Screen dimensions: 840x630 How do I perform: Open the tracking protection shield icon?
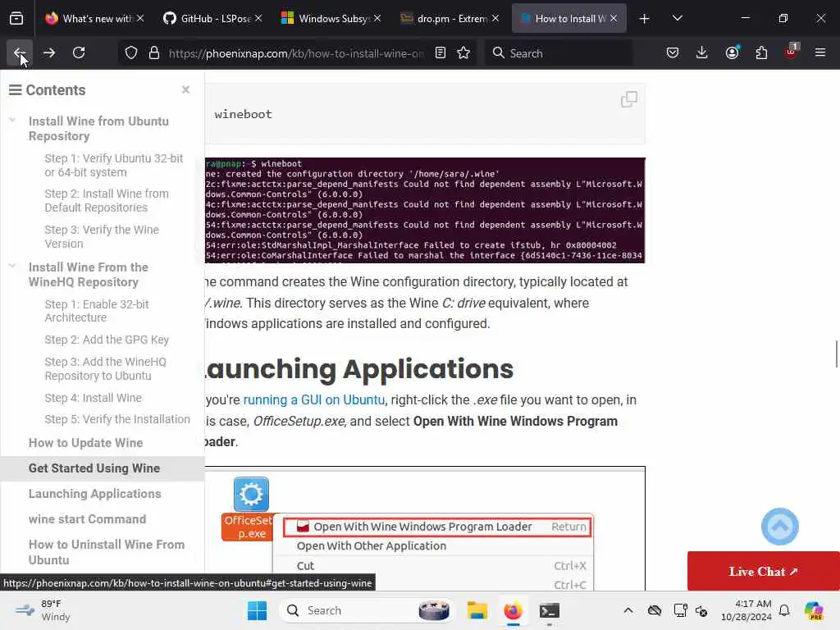pyautogui.click(x=131, y=53)
